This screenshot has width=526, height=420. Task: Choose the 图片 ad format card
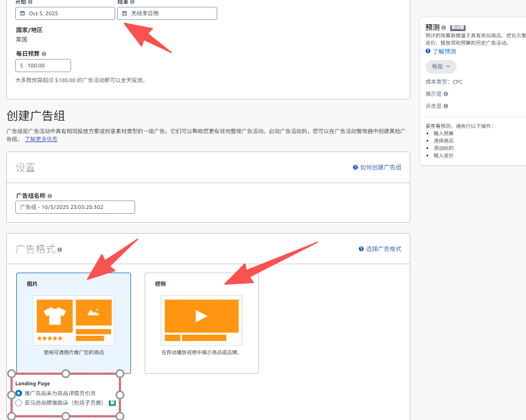74,323
